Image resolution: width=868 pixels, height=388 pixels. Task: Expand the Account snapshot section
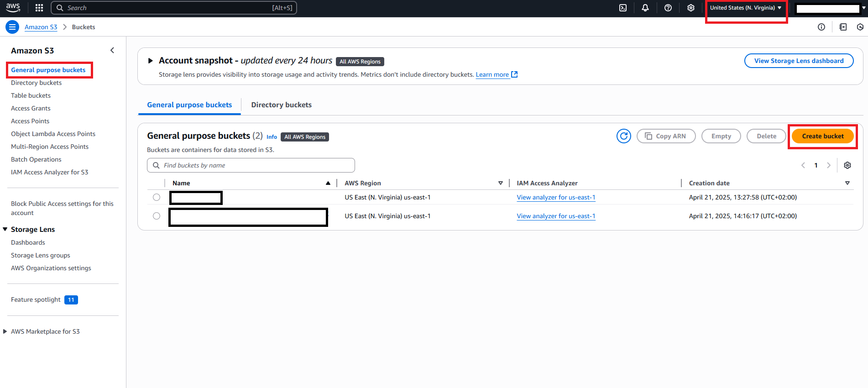point(150,61)
